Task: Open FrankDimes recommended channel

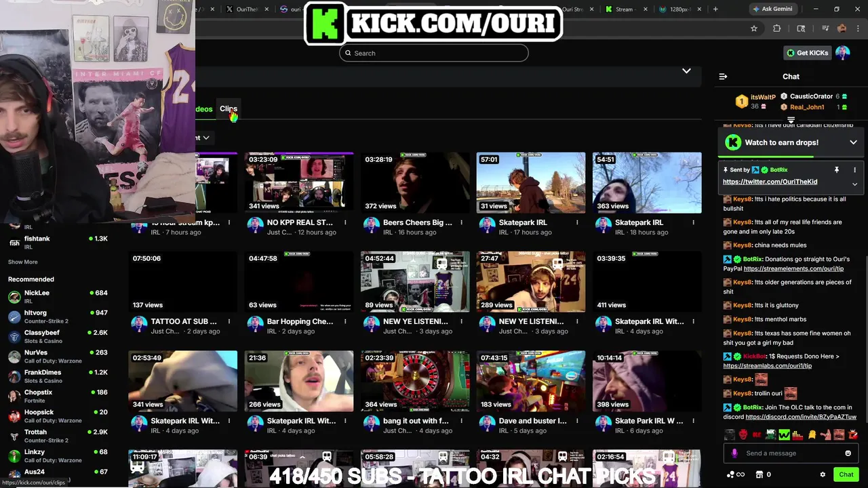Action: [x=58, y=376]
